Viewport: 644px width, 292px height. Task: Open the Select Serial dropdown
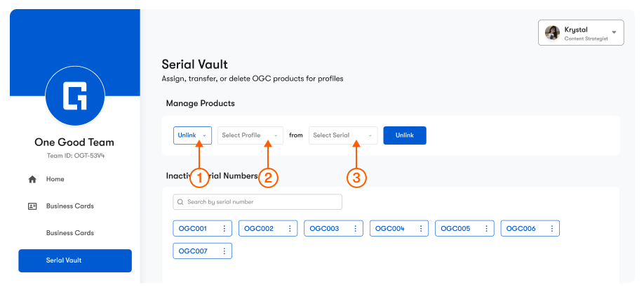pos(343,135)
